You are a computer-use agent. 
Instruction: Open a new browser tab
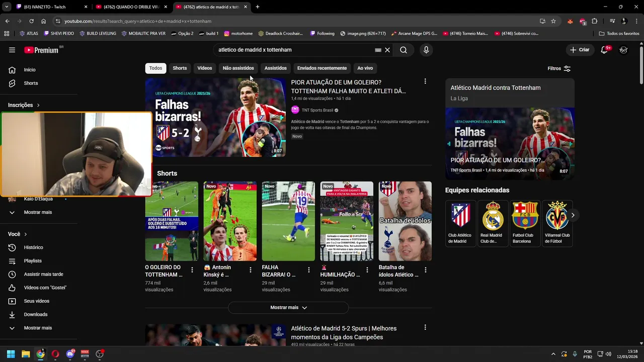(258, 7)
